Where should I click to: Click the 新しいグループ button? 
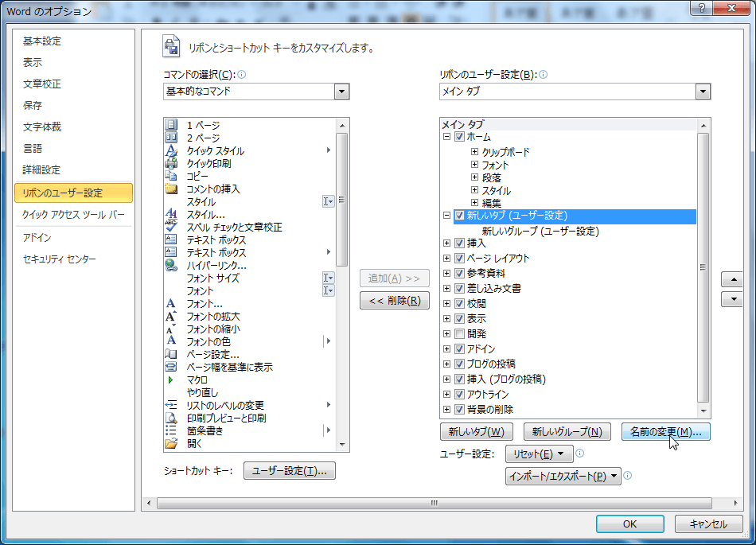point(567,431)
